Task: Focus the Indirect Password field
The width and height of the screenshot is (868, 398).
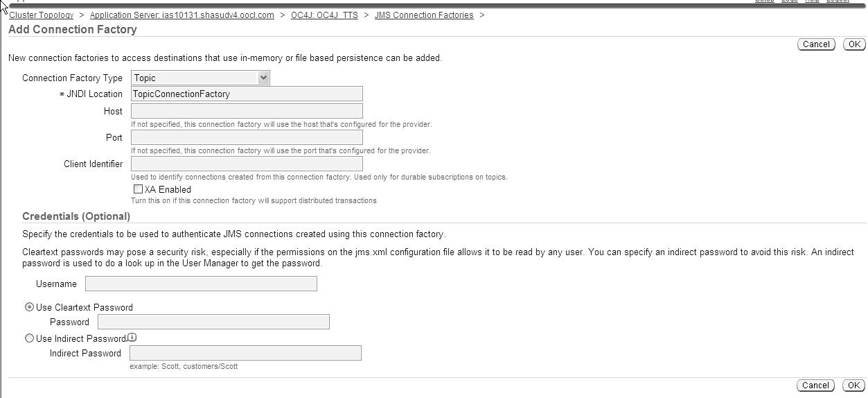Action: [x=245, y=353]
